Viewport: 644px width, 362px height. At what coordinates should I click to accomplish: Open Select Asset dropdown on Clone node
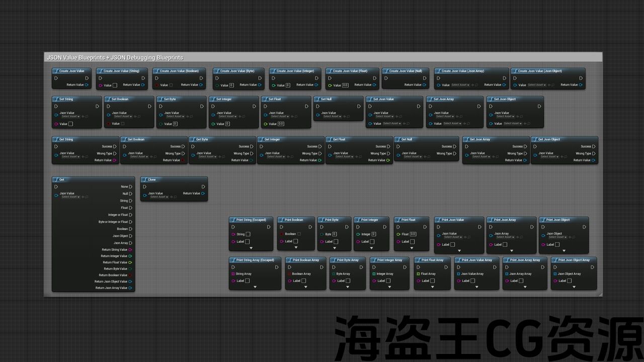[x=158, y=197]
